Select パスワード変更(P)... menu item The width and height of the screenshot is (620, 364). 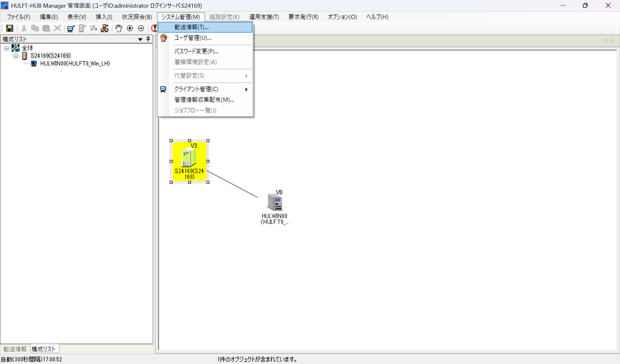pyautogui.click(x=196, y=51)
